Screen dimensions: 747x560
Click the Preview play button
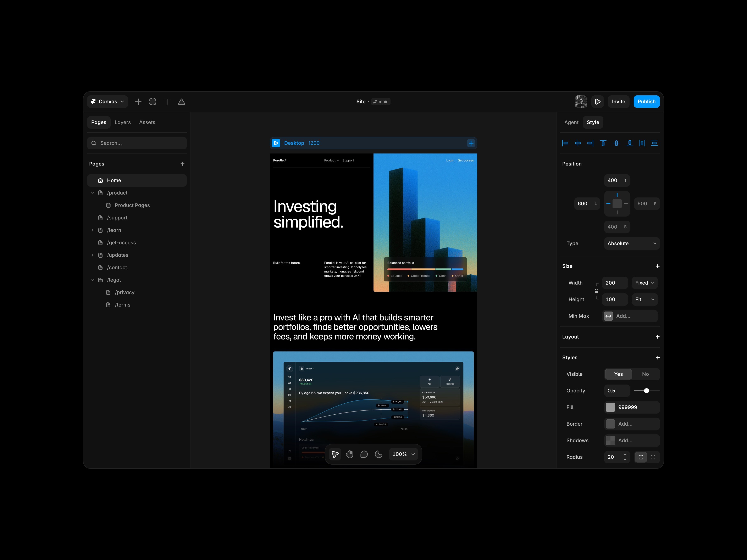click(x=597, y=102)
